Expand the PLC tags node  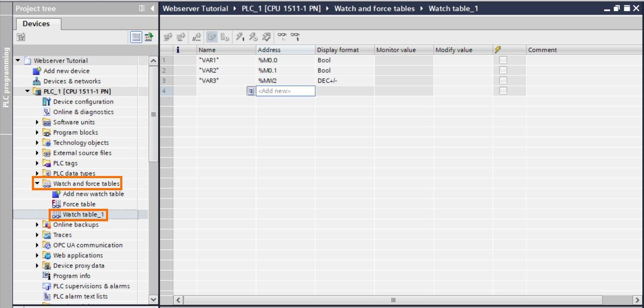pyautogui.click(x=37, y=163)
